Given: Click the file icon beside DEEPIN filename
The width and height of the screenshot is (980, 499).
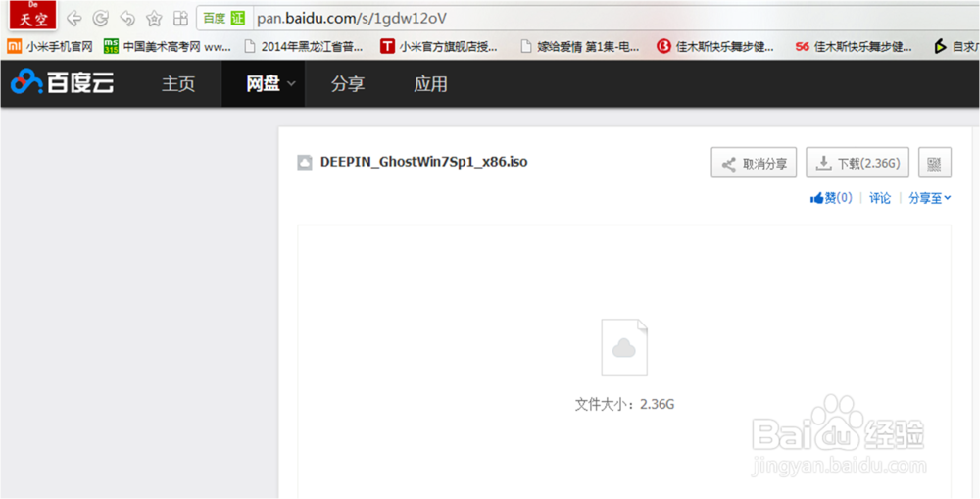Looking at the screenshot, I should click(x=305, y=163).
